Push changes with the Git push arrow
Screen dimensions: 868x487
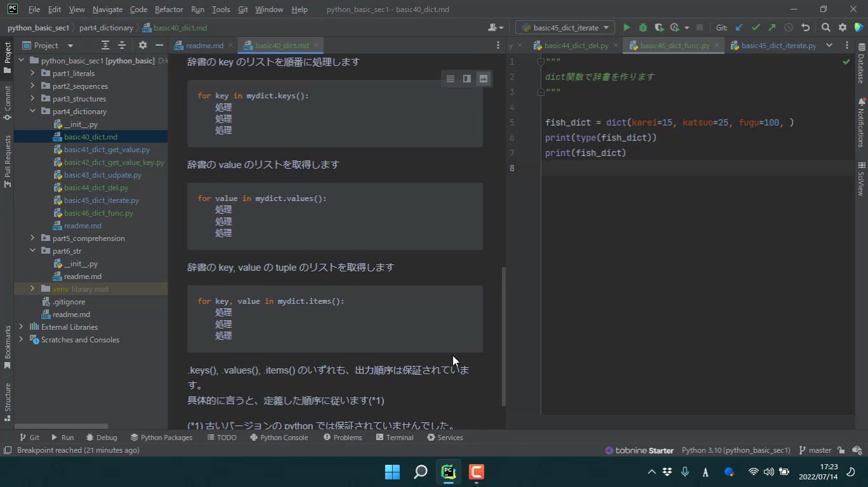772,27
